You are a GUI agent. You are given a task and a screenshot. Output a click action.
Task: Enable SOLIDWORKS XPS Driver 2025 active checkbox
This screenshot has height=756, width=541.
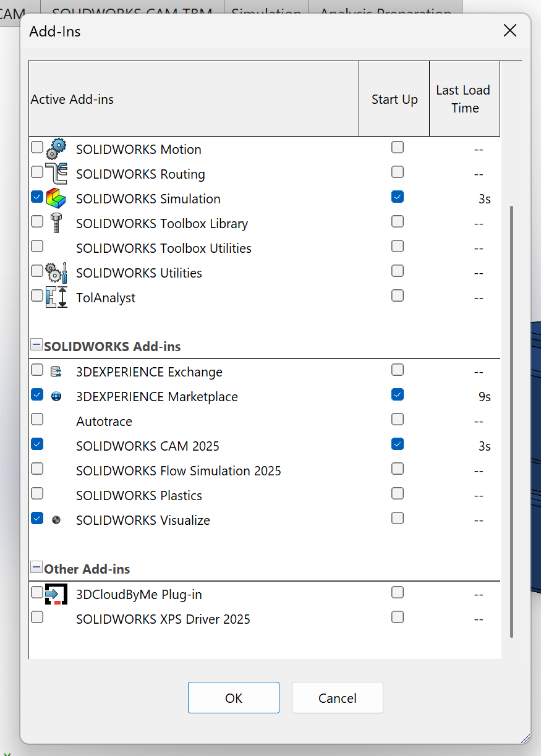tap(37, 617)
